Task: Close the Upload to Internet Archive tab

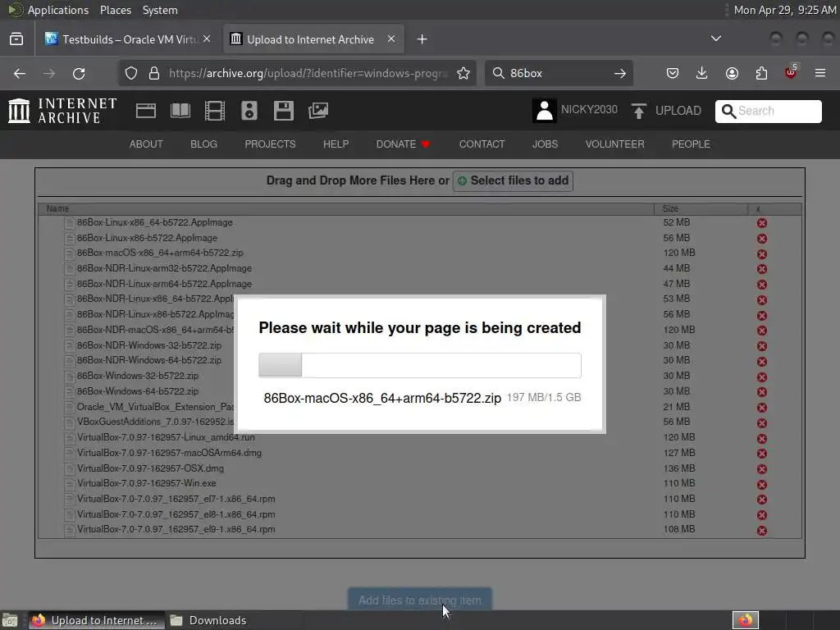Action: point(391,39)
